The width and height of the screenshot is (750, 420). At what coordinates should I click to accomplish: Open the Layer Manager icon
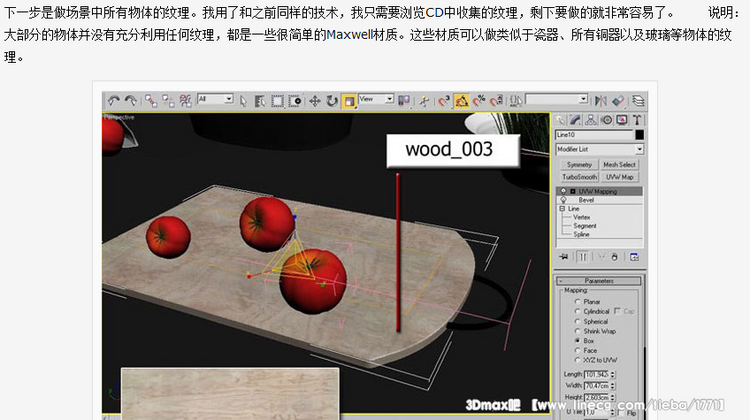pos(638,101)
